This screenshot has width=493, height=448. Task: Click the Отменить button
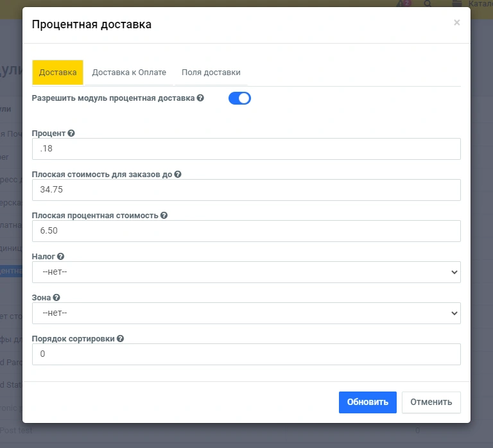pyautogui.click(x=431, y=402)
